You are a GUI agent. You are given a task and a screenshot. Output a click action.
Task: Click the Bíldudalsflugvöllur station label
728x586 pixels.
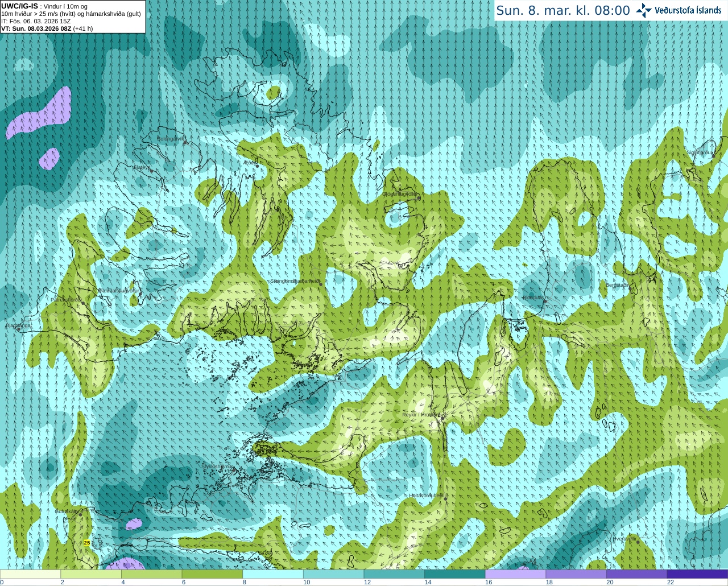pyautogui.click(x=118, y=290)
